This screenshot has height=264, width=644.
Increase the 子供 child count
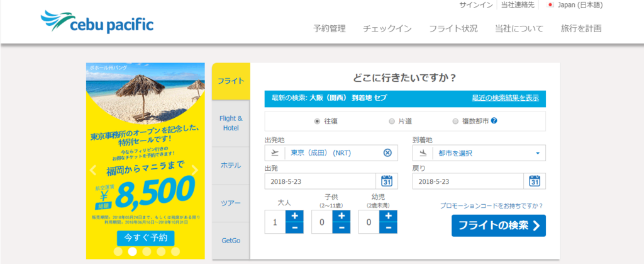[341, 216]
